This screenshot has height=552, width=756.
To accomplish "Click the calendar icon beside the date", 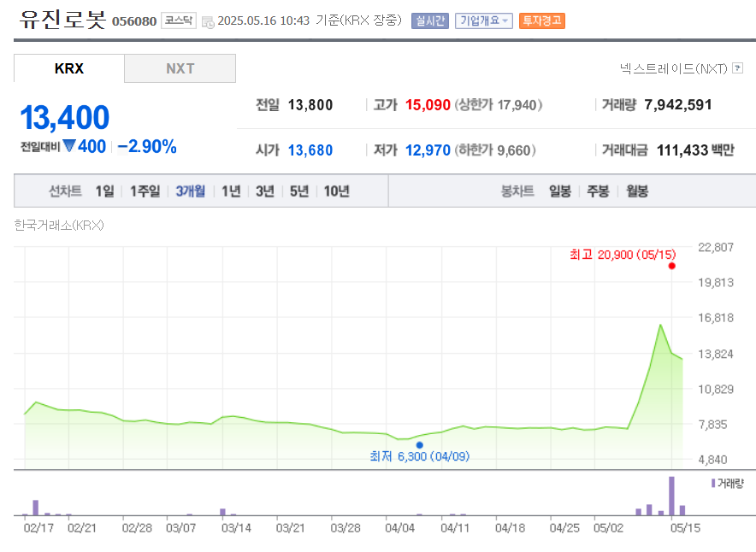I will 208,22.
